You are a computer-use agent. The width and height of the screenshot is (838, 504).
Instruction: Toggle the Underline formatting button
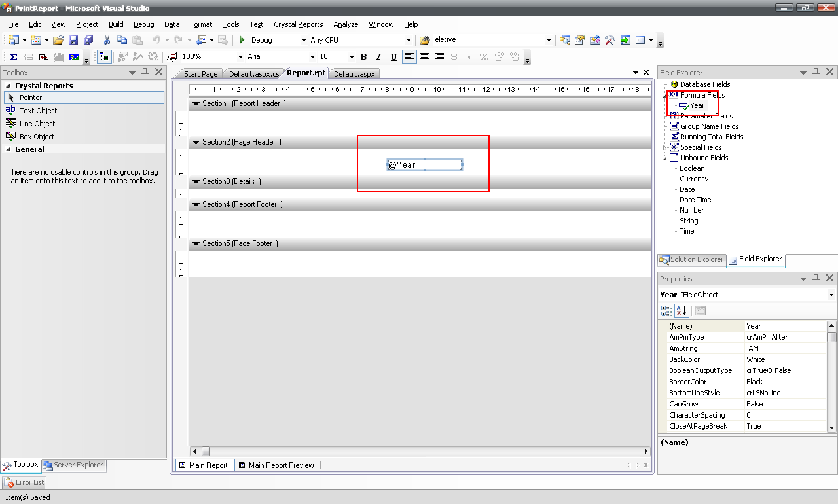point(393,57)
